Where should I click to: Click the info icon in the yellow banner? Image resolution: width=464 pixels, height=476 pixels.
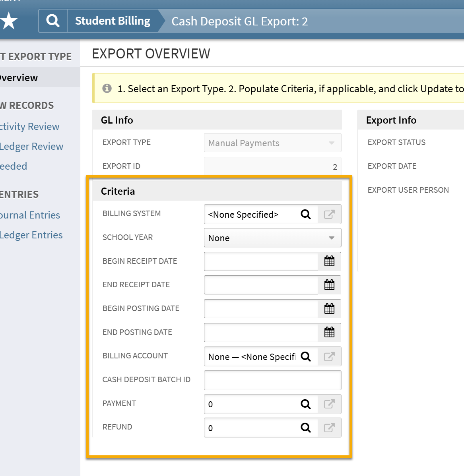point(107,89)
